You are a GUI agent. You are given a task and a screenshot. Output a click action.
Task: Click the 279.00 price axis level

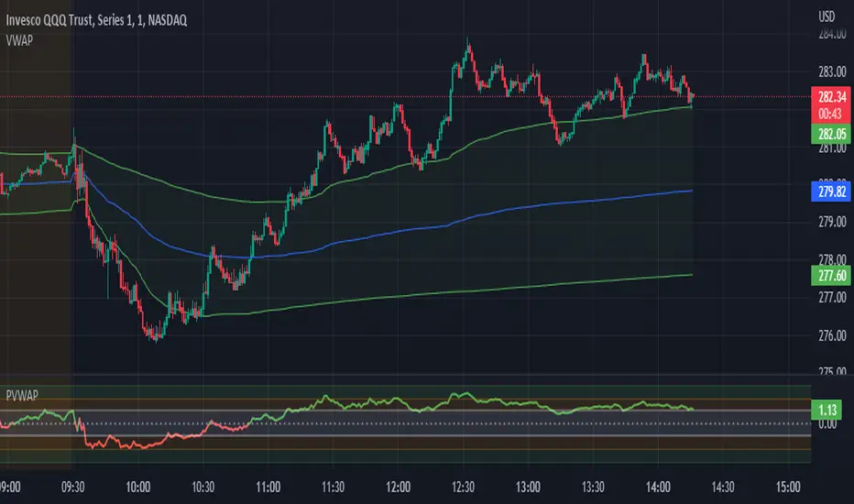[832, 222]
